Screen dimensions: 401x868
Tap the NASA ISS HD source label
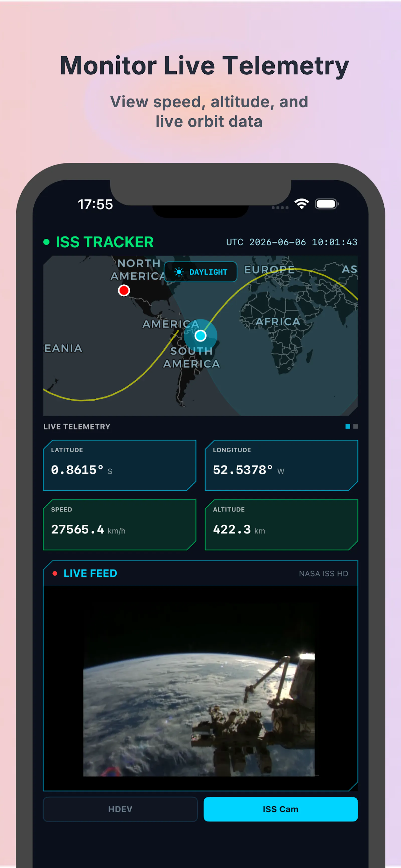324,573
